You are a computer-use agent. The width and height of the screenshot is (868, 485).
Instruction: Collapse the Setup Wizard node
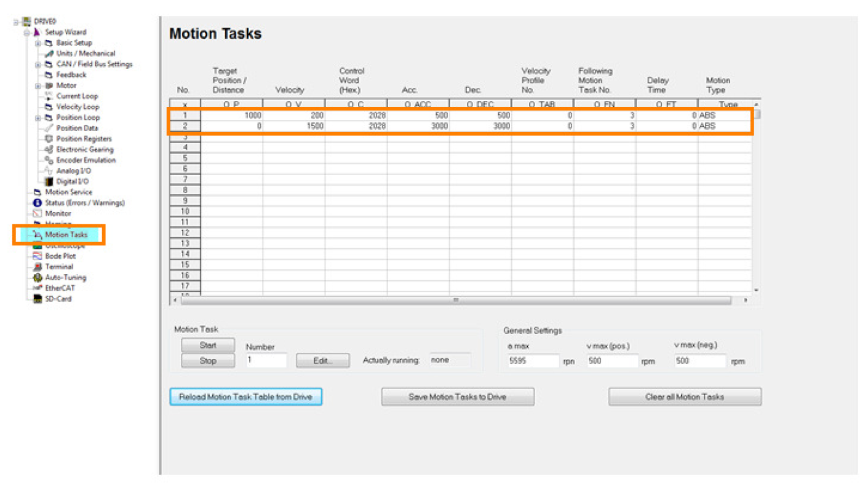pos(28,32)
